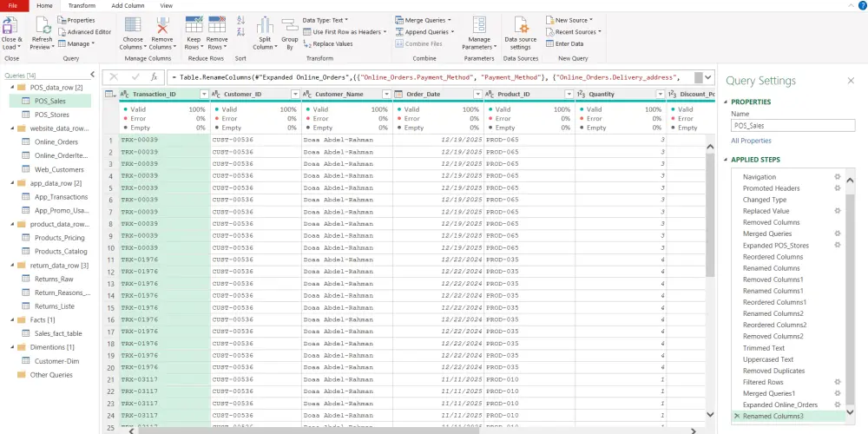Switch to the Home tab
This screenshot has height=434, width=868.
[x=44, y=5]
